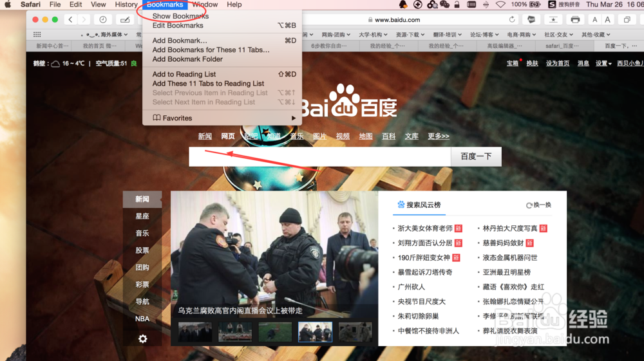Screen dimensions: 644x361
Task: Open the history clock toolbar button
Action: click(x=103, y=20)
